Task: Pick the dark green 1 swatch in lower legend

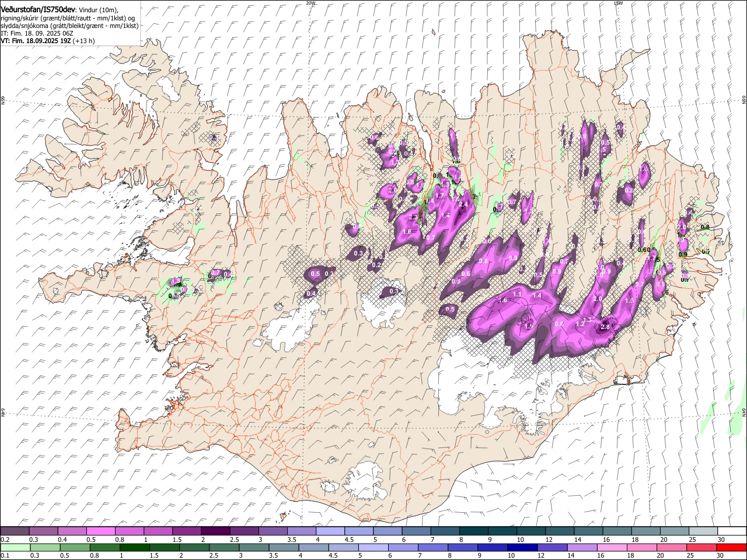Action: coord(135,547)
